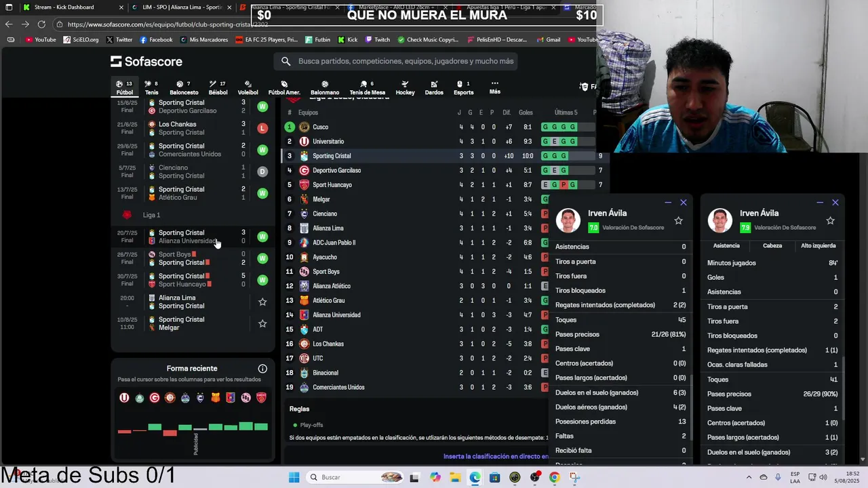Minimize the right Irven Ávila popup
868x488 pixels.
820,203
